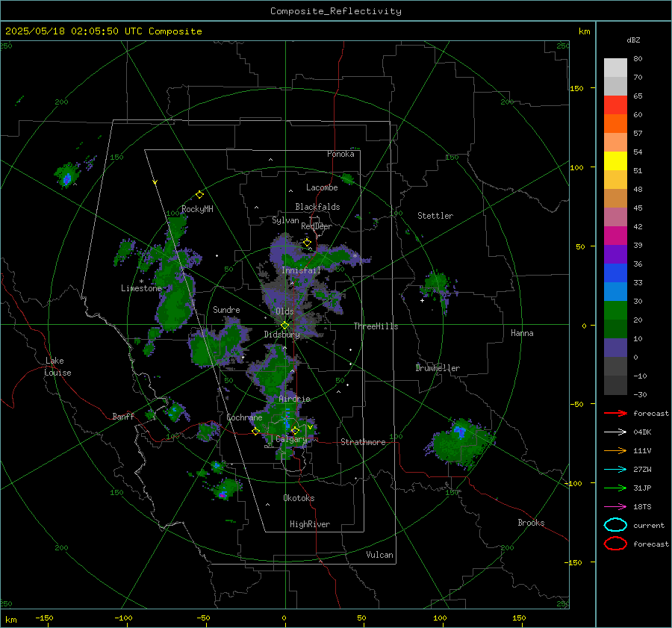Click the orange 111V arrow icon
This screenshot has height=628, width=672.
tap(615, 450)
